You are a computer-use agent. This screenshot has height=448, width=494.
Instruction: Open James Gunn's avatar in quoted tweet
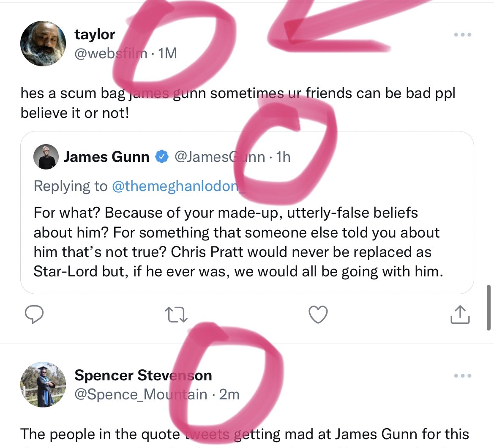tap(45, 157)
